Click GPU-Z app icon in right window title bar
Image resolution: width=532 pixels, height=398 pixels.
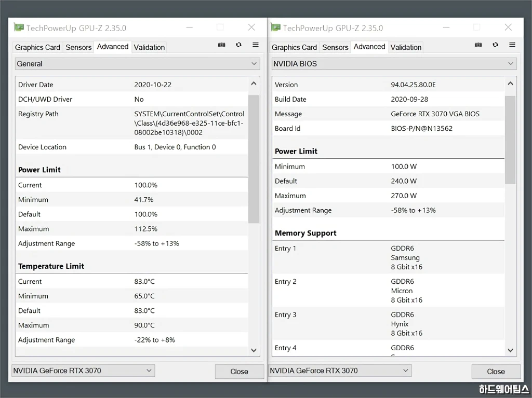[x=275, y=27]
